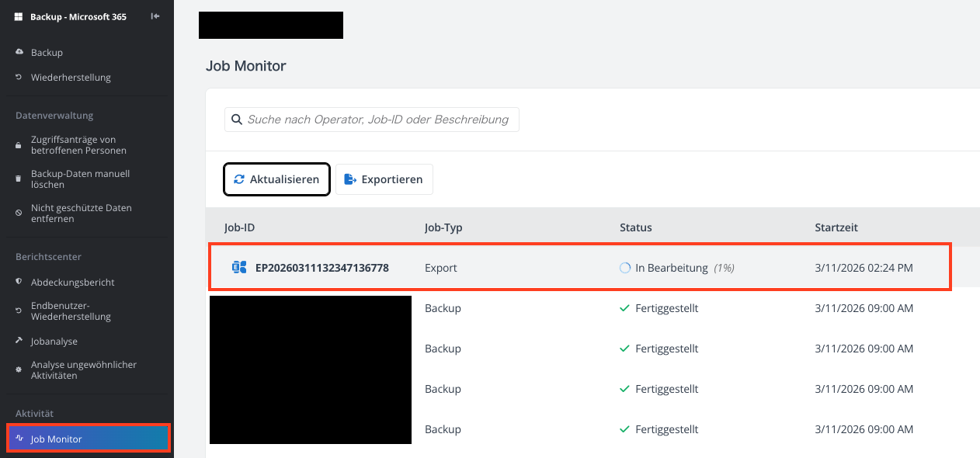Open job EP20260311132347136778

click(321, 268)
